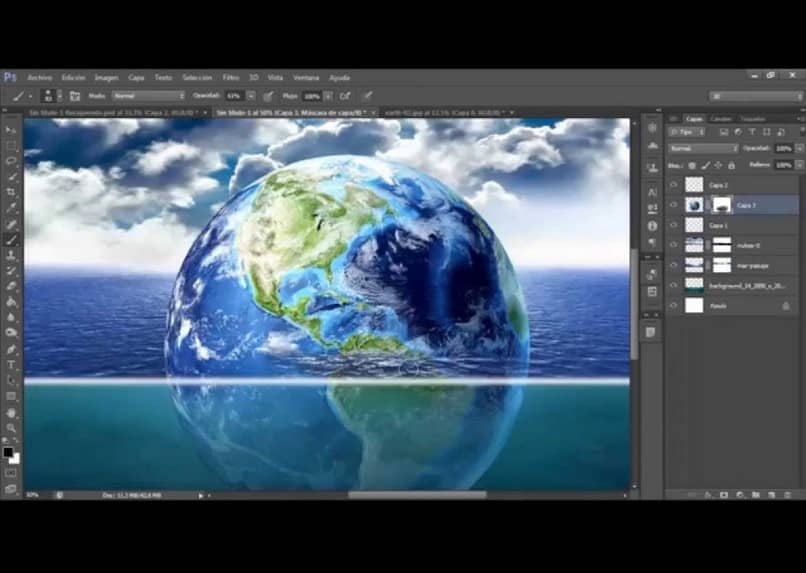Select the Capa 2 layer row
Image resolution: width=806 pixels, height=573 pixels.
pos(734,185)
